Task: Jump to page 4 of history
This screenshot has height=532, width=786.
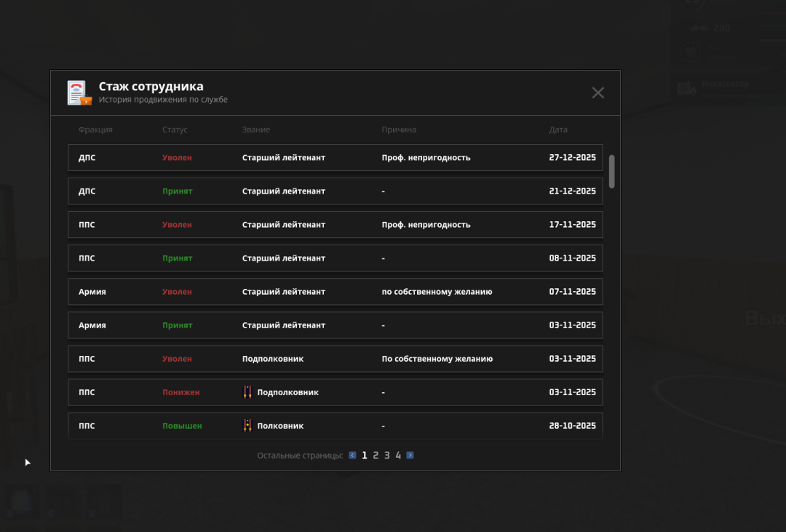Action: coord(398,456)
